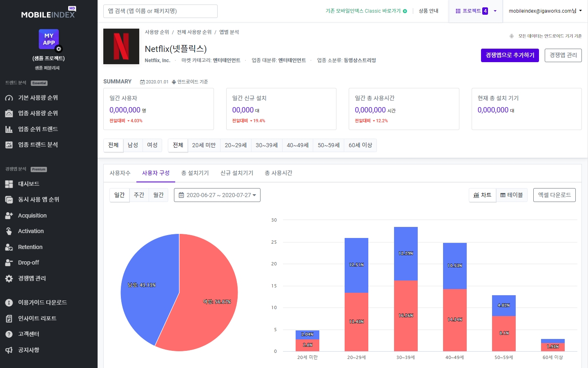Click the 전체 사용량 순위 breadcrumb
Image resolution: width=588 pixels, height=368 pixels.
point(194,32)
